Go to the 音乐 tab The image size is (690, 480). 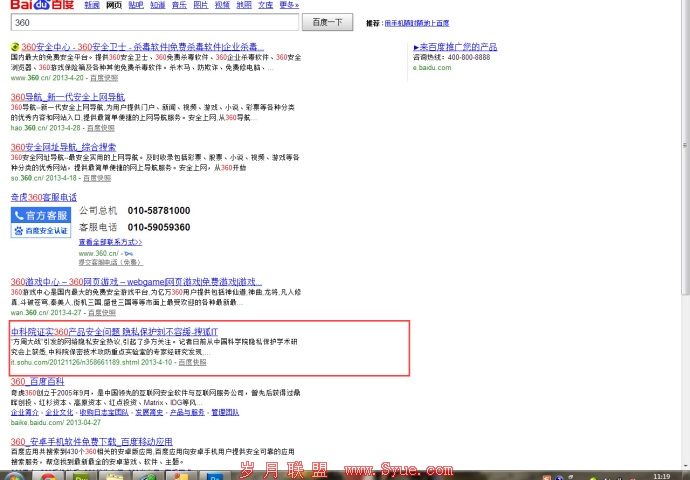coord(179,5)
